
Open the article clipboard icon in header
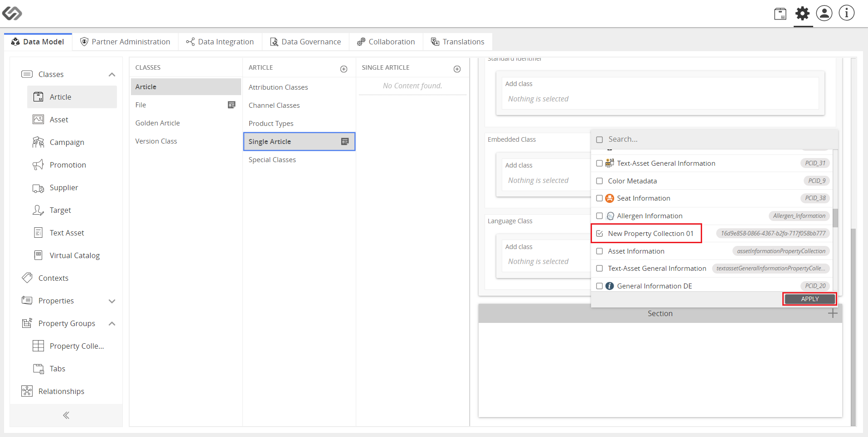coord(780,14)
